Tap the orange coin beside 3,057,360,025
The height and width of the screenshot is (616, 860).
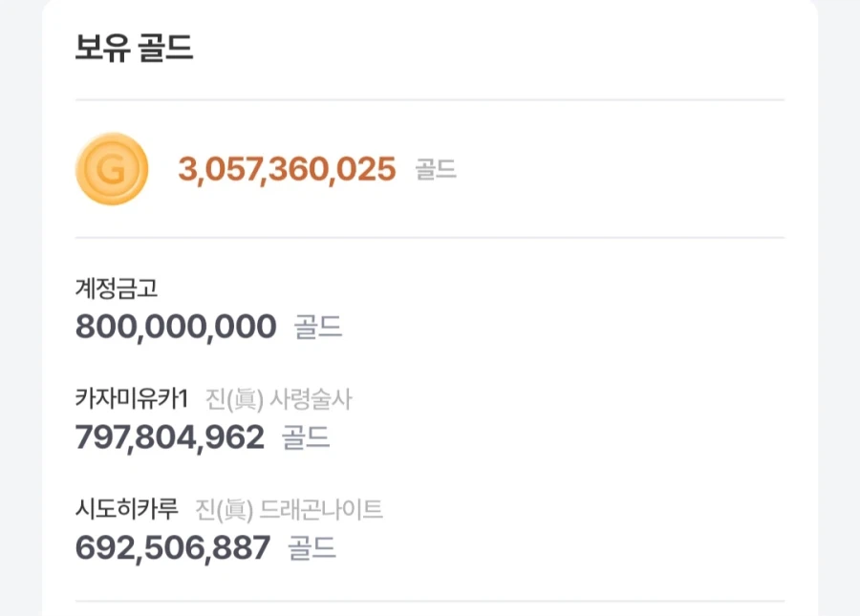[112, 169]
